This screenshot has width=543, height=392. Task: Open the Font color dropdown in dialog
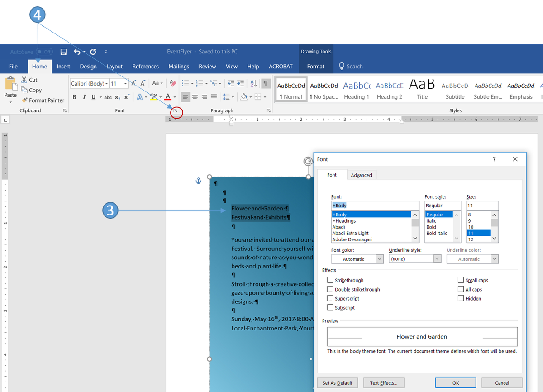point(357,259)
